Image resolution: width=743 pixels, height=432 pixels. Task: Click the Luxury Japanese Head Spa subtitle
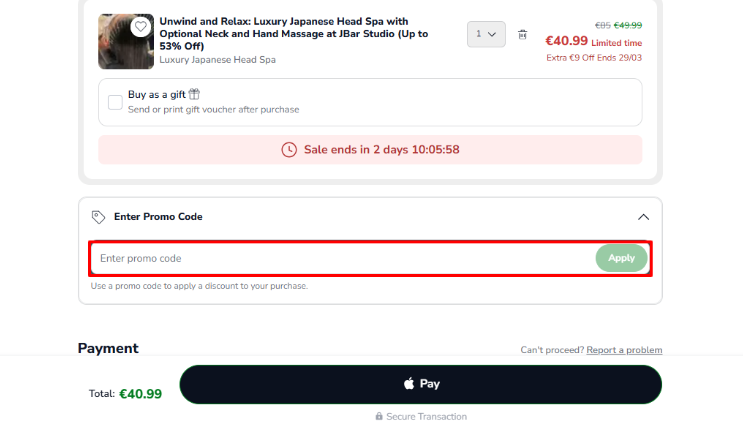(x=217, y=60)
